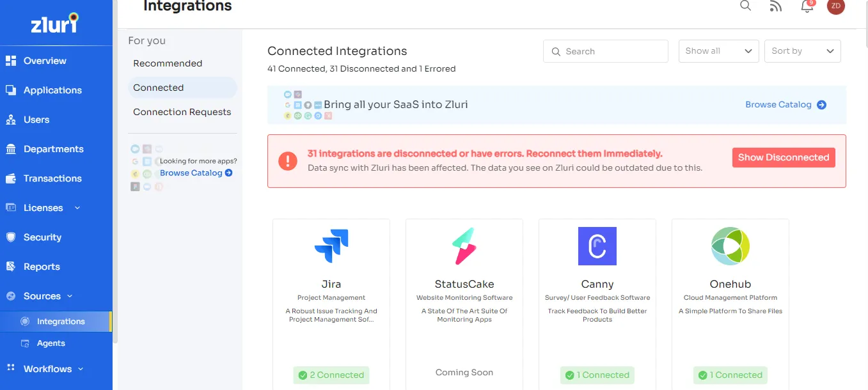Image resolution: width=868 pixels, height=390 pixels.
Task: Click arrow icon beside sidebar Browse Catalog
Action: 229,173
